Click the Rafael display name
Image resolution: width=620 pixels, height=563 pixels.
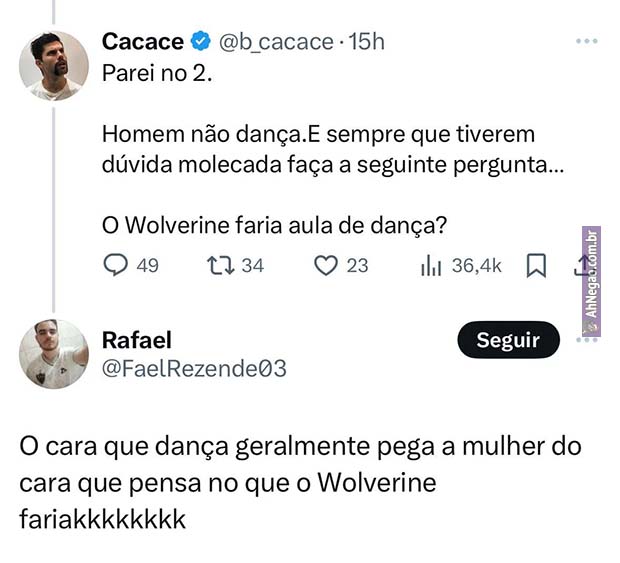137,340
